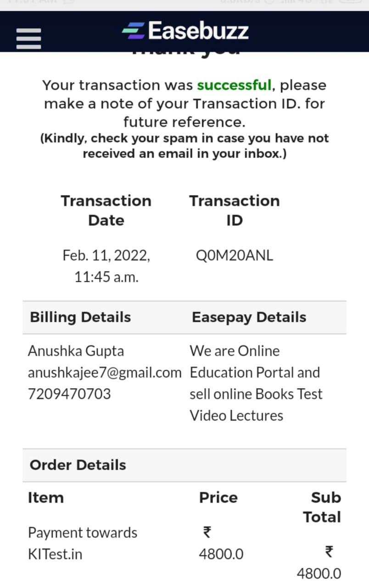Screen dimensions: 369x588
Task: Click the Easebuzz logo icon
Action: tap(133, 31)
